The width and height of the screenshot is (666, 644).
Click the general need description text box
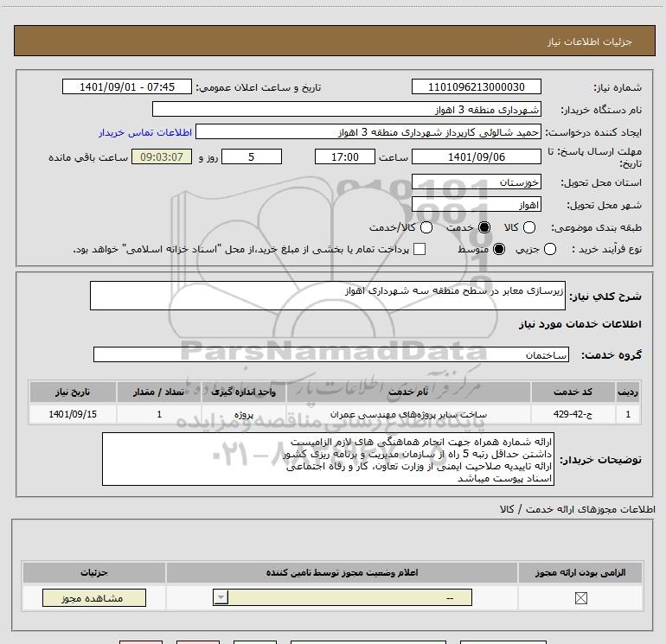click(328, 296)
